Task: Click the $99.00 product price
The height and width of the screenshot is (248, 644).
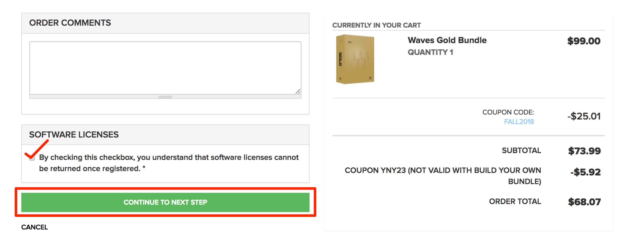Action: tap(584, 41)
